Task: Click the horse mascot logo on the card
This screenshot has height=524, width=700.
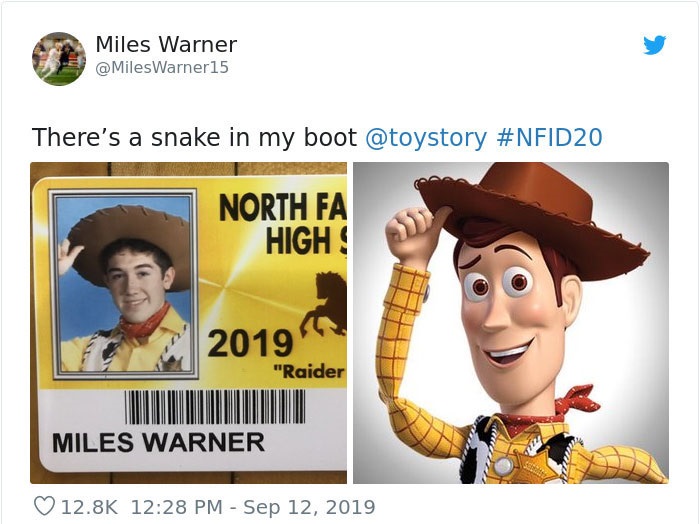Action: [325, 304]
